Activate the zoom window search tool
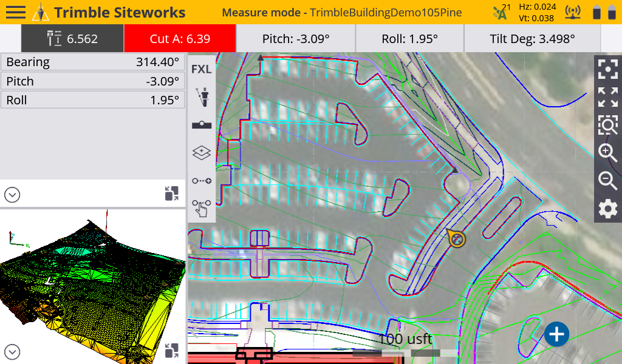The image size is (622, 364). [x=607, y=125]
